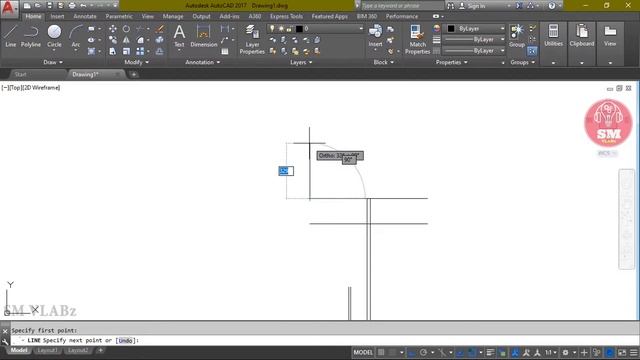Image resolution: width=640 pixels, height=360 pixels.
Task: Toggle Polar tracking in status bar
Action: [x=423, y=352]
